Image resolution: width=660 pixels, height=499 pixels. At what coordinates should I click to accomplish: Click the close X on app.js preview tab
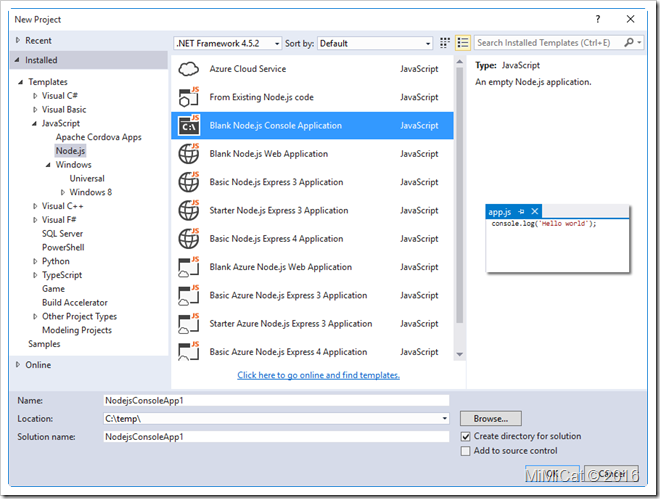[534, 212]
